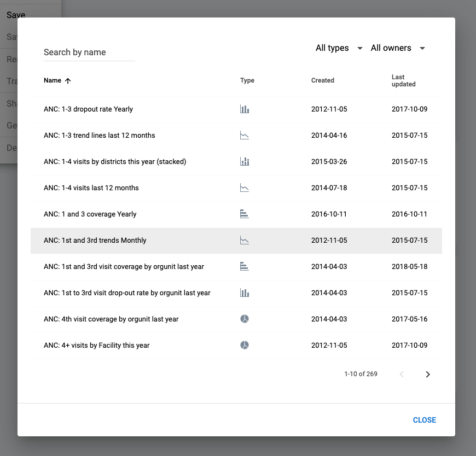Open the All owners dropdown
Image resolution: width=476 pixels, height=456 pixels.
coord(398,48)
